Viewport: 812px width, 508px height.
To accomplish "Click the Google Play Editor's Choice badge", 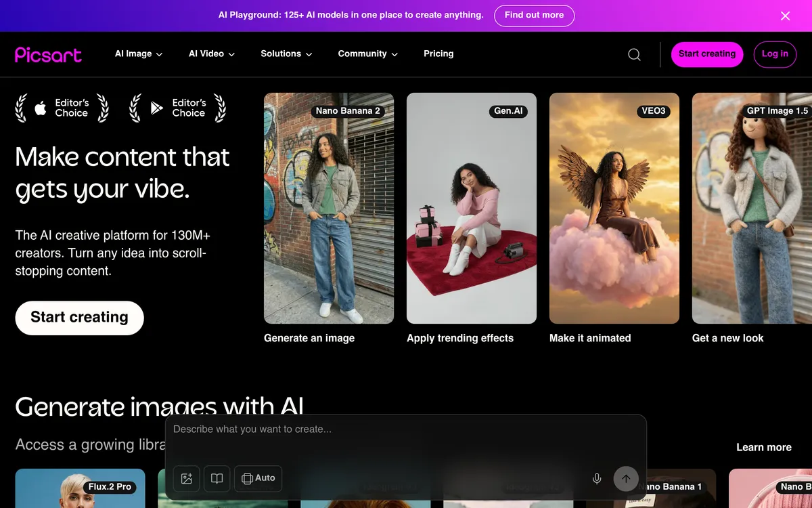I will (177, 108).
